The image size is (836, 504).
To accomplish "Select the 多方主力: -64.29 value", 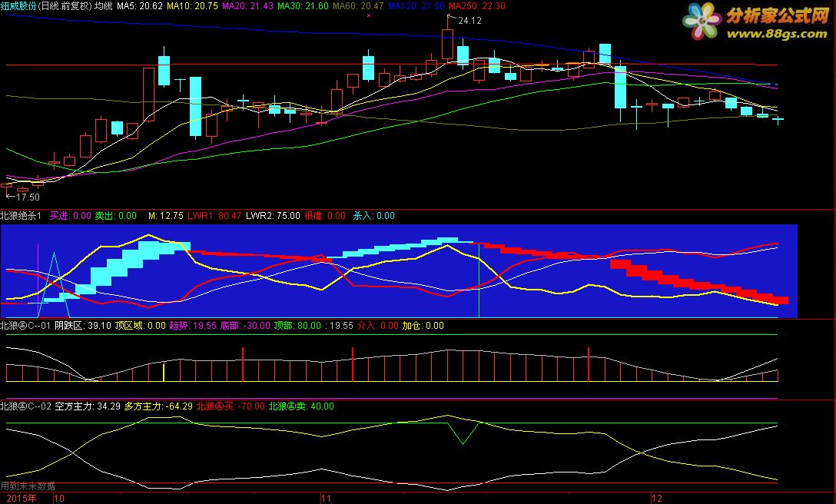I will [x=158, y=406].
